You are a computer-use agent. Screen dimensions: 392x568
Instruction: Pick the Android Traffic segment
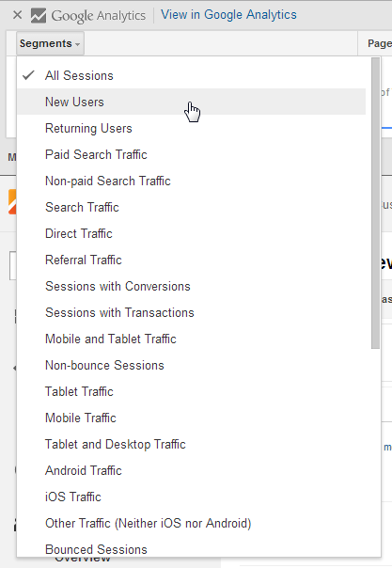point(191,470)
